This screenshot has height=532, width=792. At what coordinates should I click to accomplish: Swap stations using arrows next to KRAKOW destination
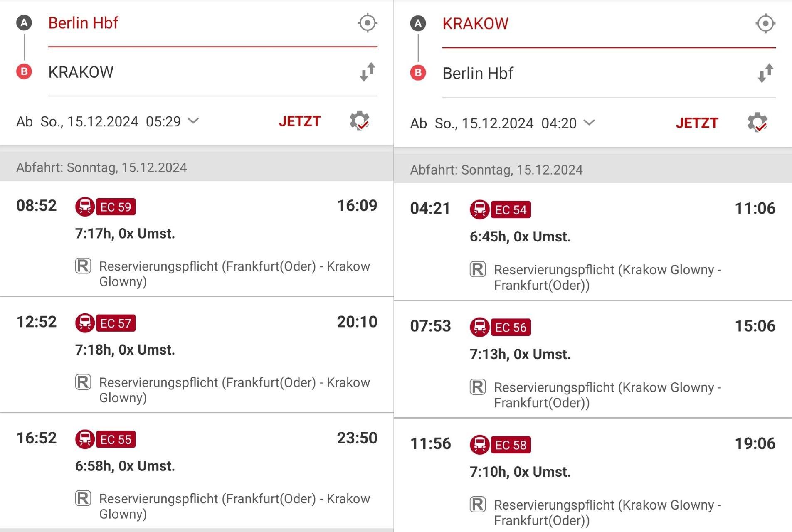[x=368, y=72]
